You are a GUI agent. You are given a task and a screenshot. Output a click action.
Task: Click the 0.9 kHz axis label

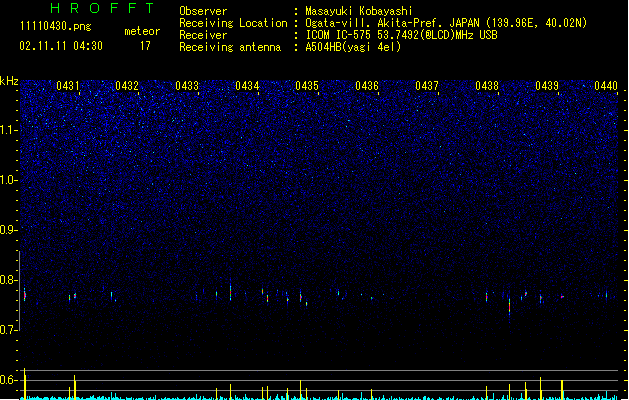pos(8,230)
